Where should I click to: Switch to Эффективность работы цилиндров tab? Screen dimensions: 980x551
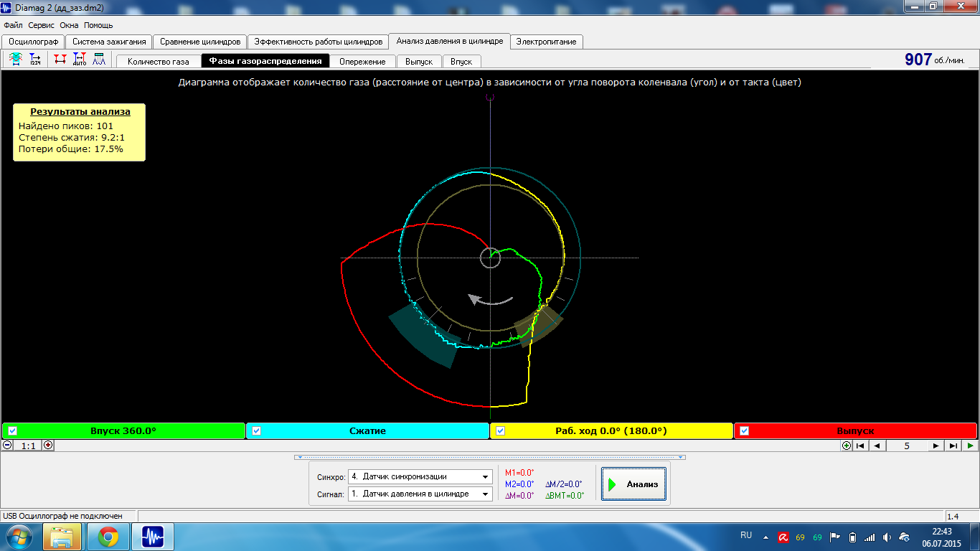pyautogui.click(x=318, y=42)
